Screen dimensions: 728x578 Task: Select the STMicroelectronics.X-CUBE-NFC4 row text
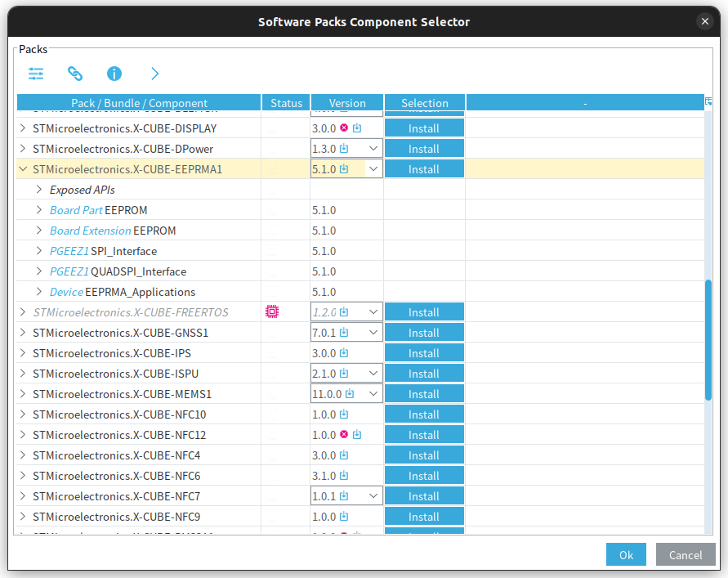tap(117, 455)
